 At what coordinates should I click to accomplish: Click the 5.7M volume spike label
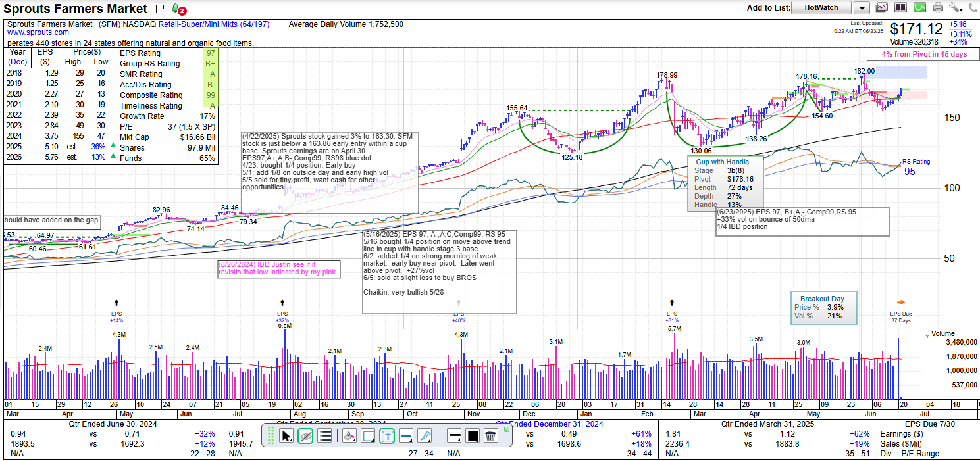point(674,328)
